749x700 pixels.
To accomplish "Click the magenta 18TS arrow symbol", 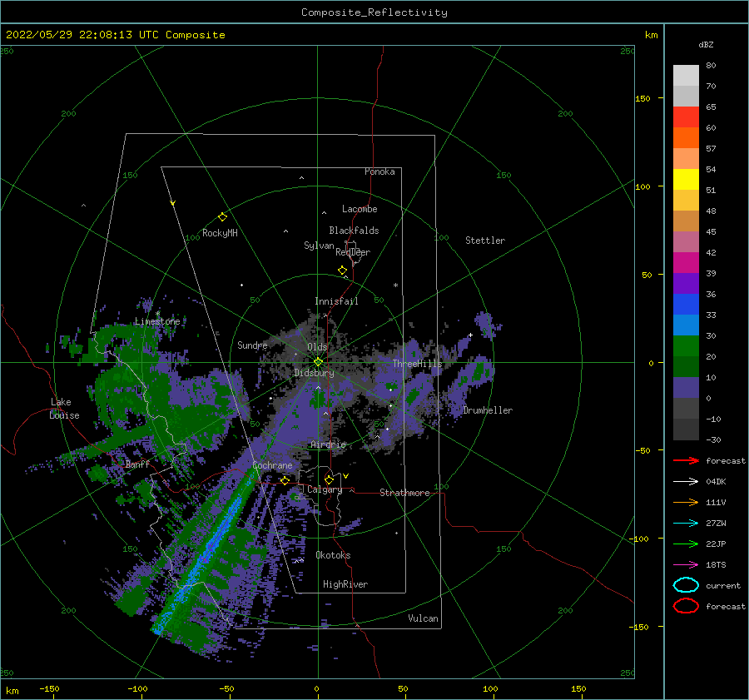I will (686, 565).
